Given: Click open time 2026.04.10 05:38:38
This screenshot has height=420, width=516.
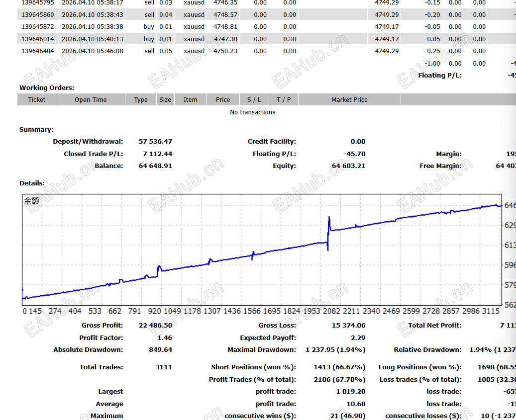Looking at the screenshot, I should click(93, 27).
